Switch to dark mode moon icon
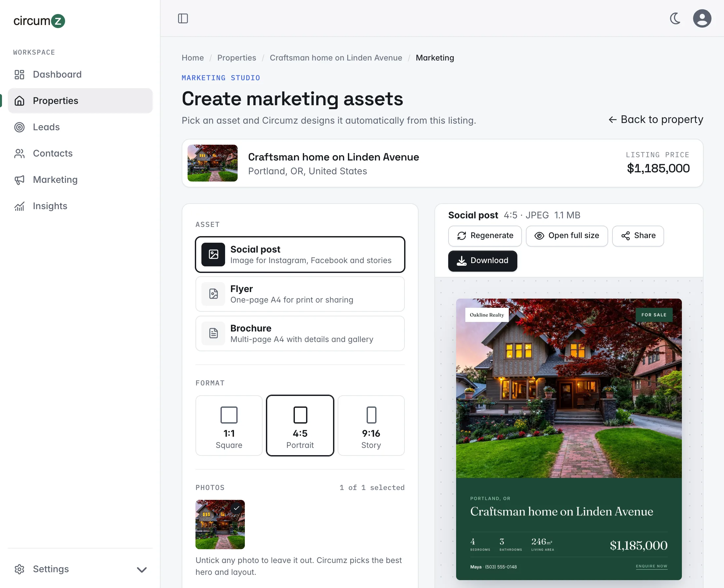Viewport: 724px width, 588px height. coord(675,18)
